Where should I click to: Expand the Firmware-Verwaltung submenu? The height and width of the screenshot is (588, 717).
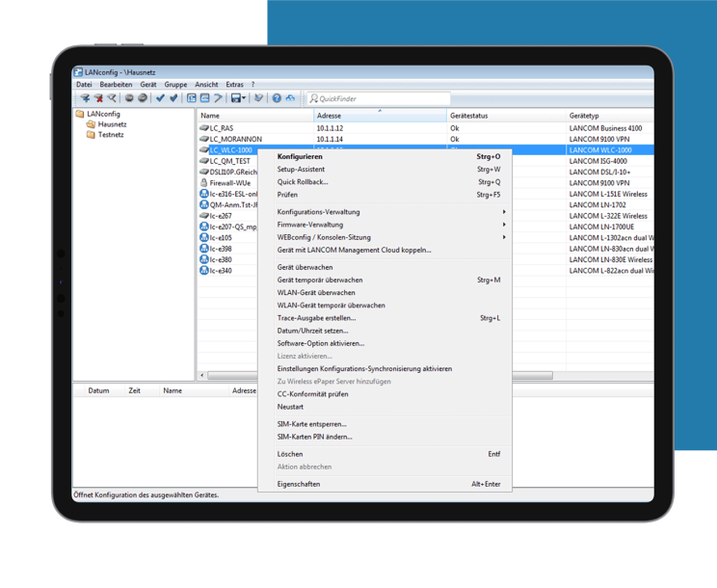tap(385, 225)
